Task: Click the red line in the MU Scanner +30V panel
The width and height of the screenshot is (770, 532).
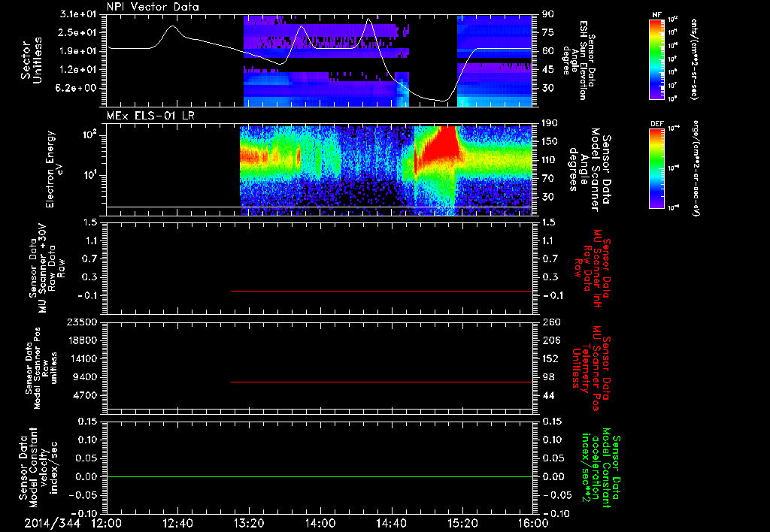Action: click(x=381, y=291)
